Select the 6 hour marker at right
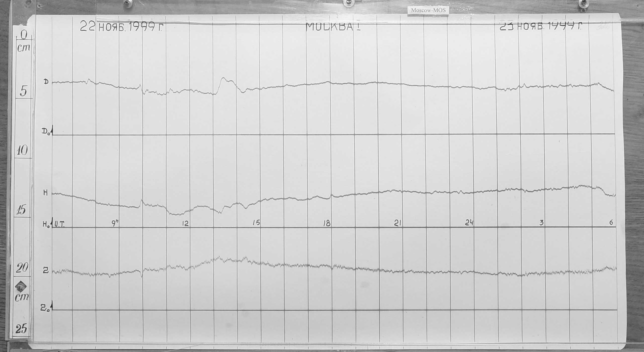This screenshot has height=352, width=644. coord(611,223)
